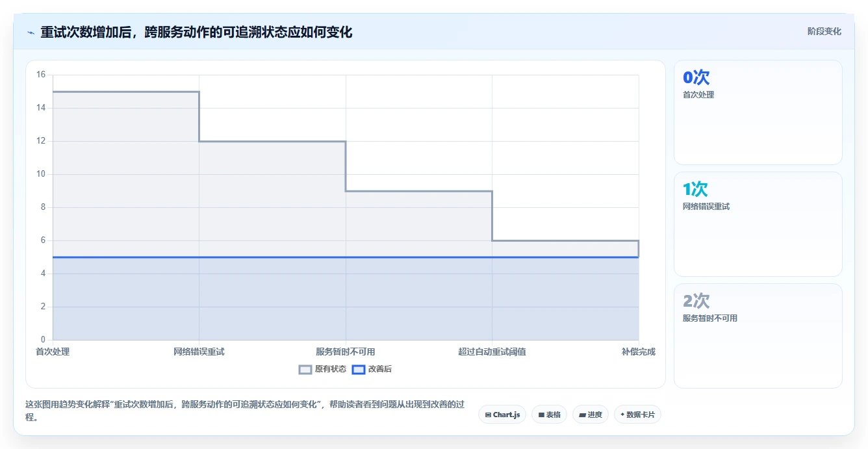Select the 表格 tag chip
The image size is (868, 449).
(x=549, y=415)
